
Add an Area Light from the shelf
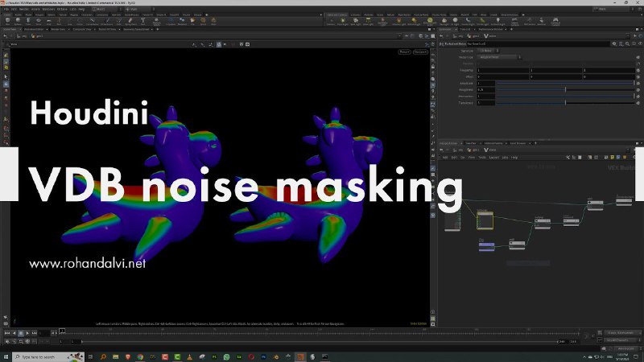368,21
